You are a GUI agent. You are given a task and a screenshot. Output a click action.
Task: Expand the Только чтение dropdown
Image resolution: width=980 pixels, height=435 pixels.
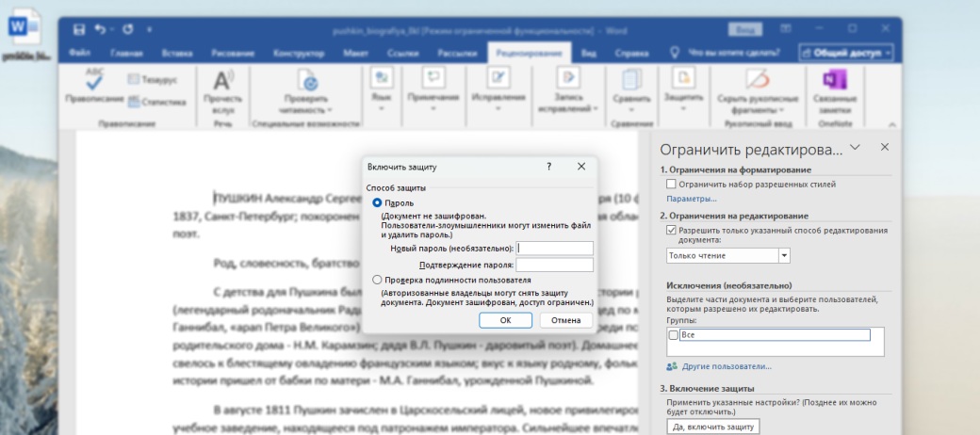click(784, 255)
